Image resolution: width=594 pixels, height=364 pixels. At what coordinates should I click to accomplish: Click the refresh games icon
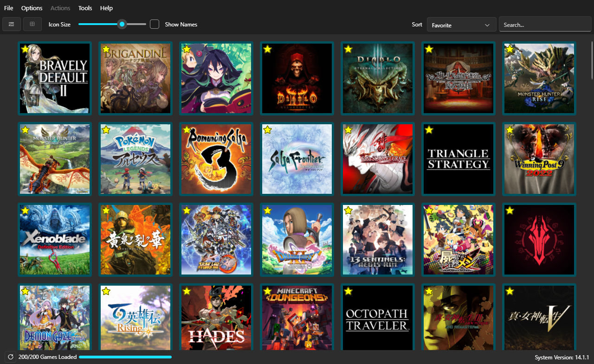pyautogui.click(x=11, y=357)
